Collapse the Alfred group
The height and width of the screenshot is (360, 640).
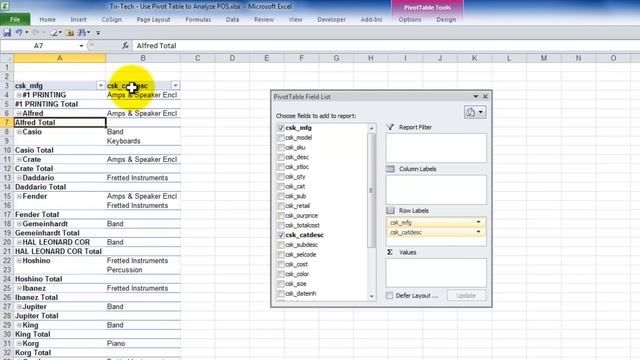coord(19,113)
